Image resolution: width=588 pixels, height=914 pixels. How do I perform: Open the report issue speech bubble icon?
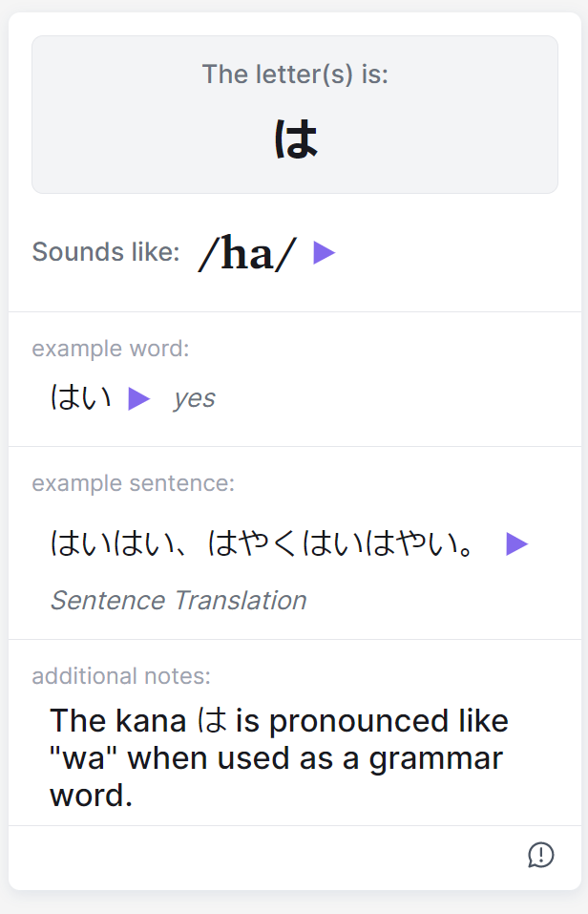(x=541, y=855)
